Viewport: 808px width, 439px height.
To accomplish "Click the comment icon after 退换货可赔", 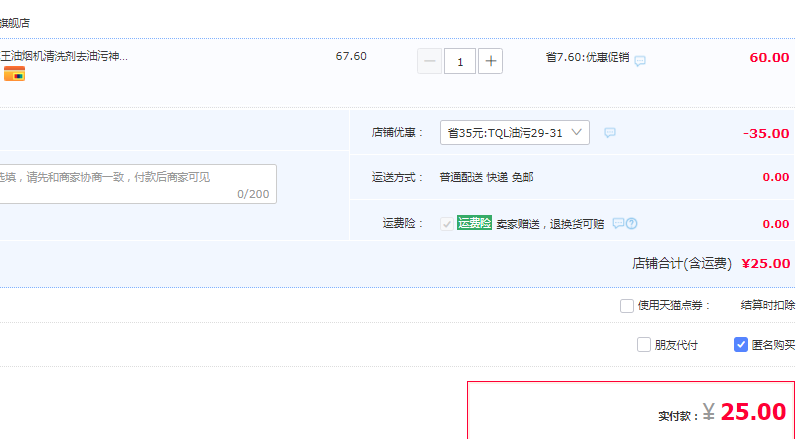I will (618, 223).
